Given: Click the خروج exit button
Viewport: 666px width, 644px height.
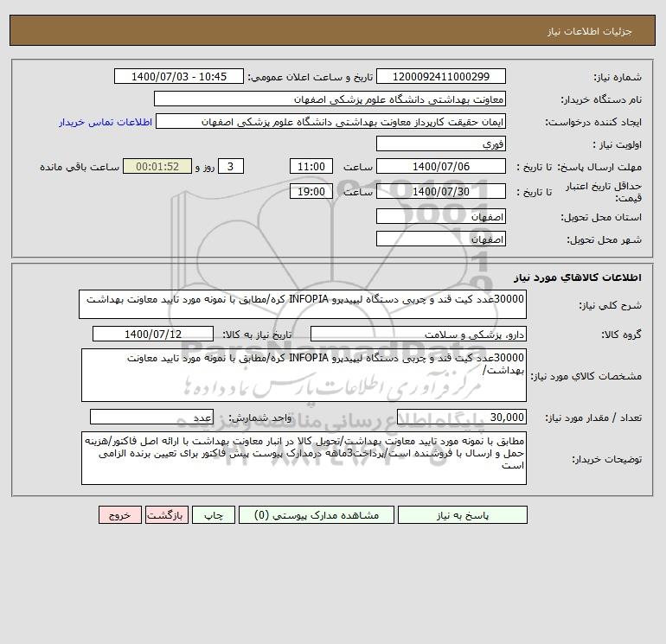Looking at the screenshot, I should click(119, 515).
